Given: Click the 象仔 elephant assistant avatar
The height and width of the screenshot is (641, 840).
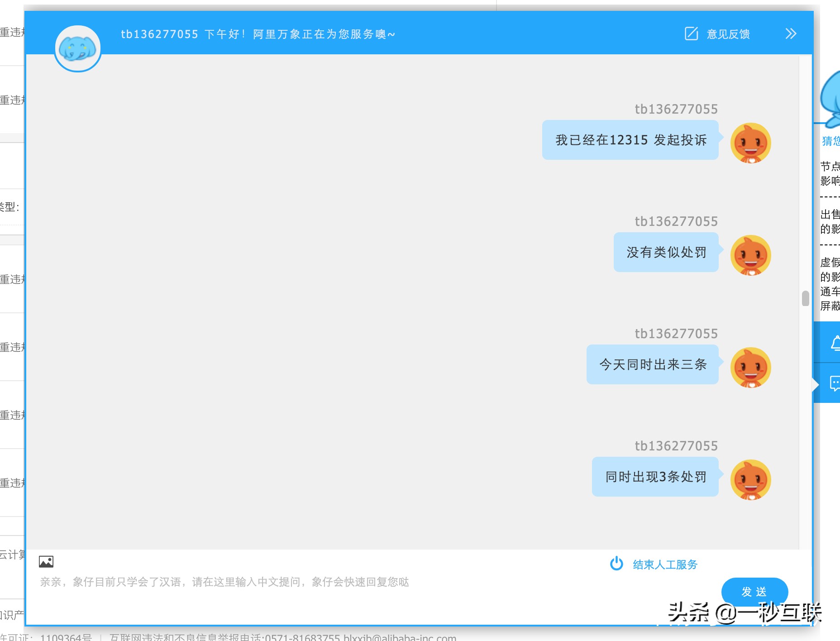Looking at the screenshot, I should click(77, 48).
